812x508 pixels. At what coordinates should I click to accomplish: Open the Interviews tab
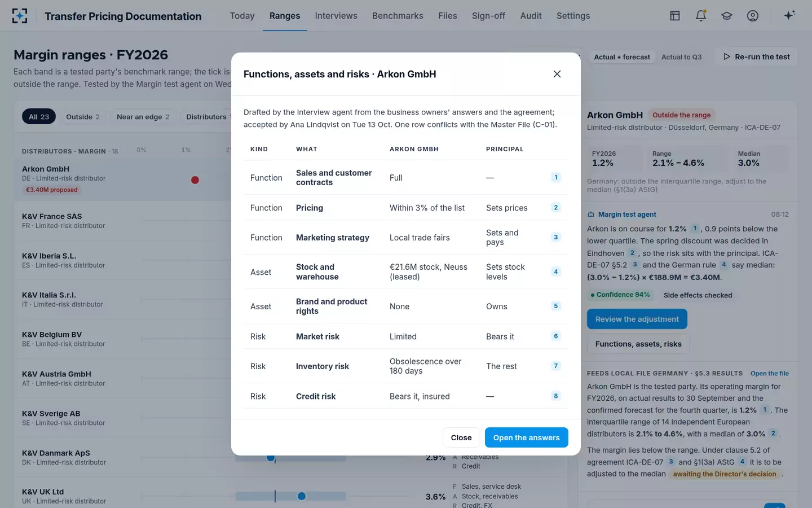tap(336, 16)
